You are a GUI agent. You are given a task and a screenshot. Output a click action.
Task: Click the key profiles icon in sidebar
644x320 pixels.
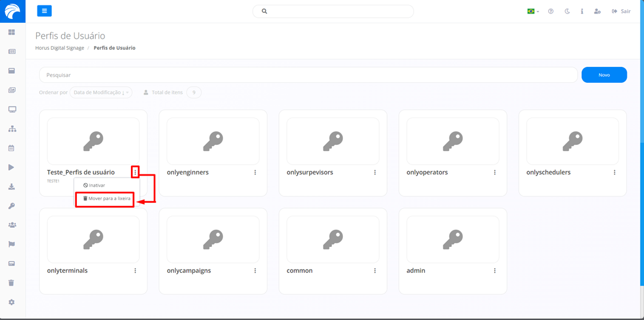tap(12, 206)
